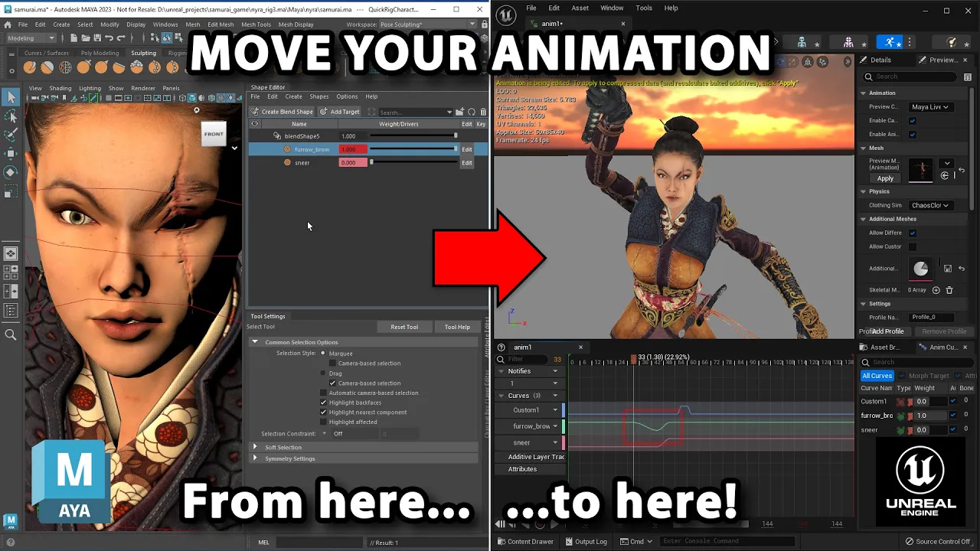The image size is (980, 551).
Task: Click the Reset Tool button
Action: pos(404,327)
